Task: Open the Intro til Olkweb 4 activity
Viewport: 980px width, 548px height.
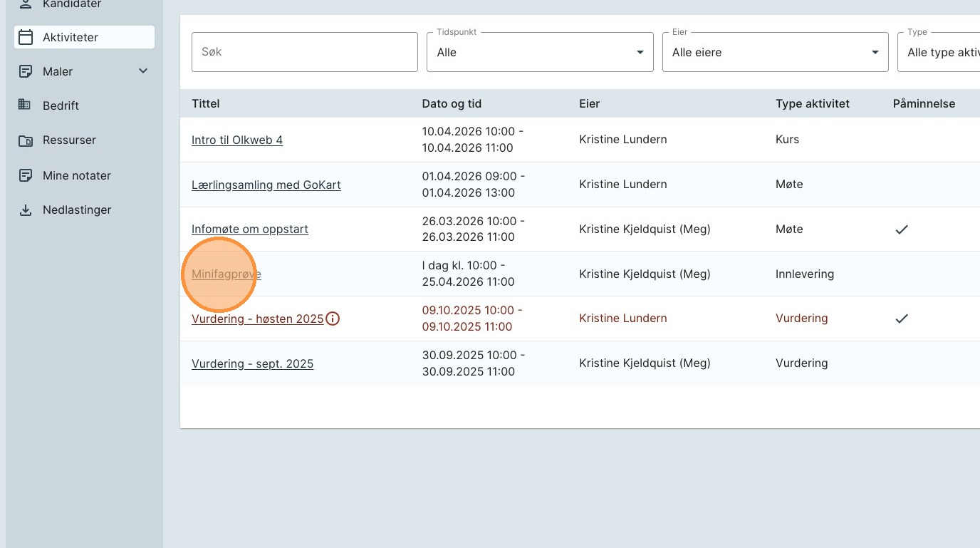Action: pyautogui.click(x=237, y=140)
